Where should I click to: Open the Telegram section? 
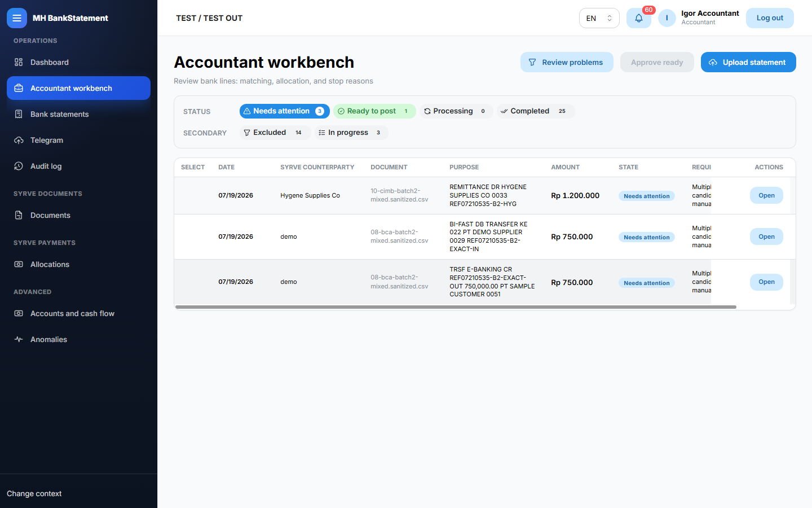tap(78, 140)
